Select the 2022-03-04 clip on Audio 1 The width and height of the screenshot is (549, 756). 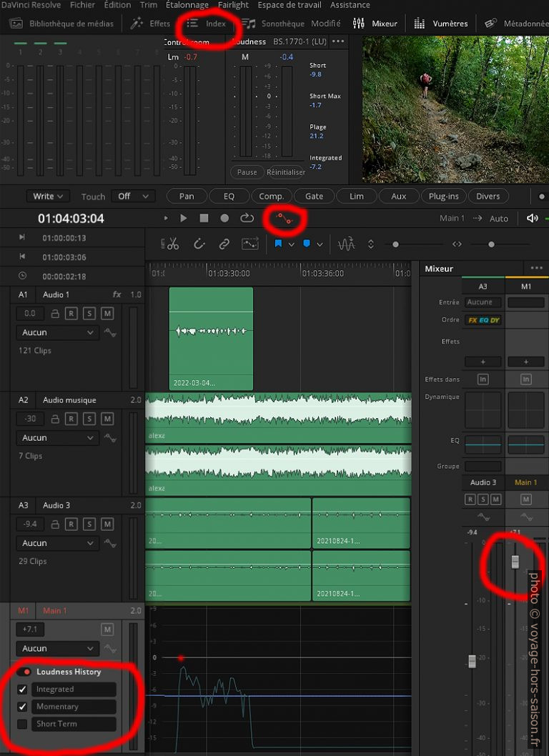coord(211,339)
